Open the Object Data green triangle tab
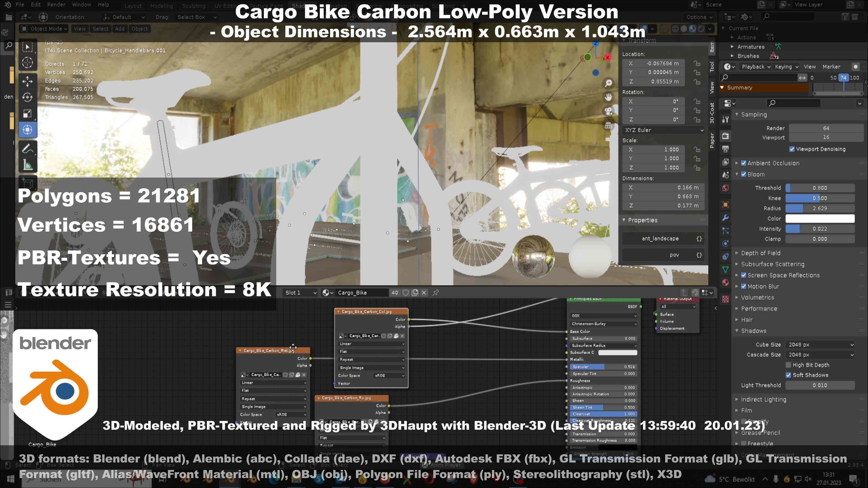This screenshot has width=868, height=488. 725,270
